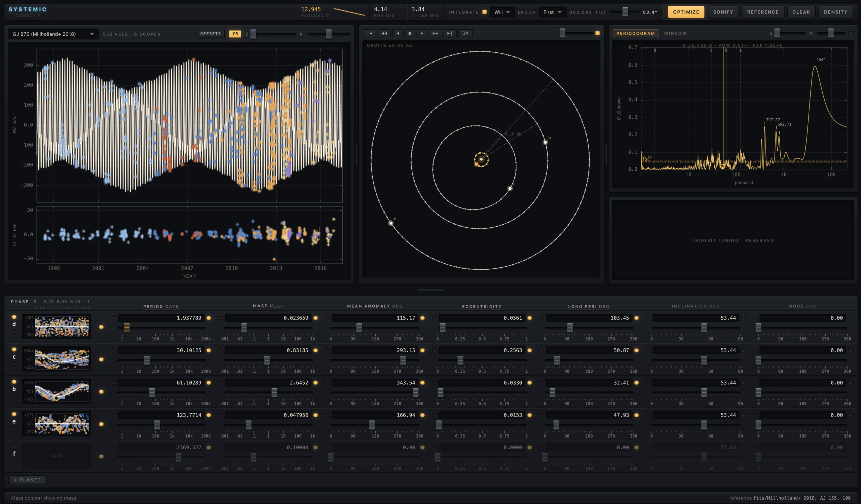Click orange light right of planet d phase plot
Viewport: 861px width, 504px height.
click(x=101, y=327)
